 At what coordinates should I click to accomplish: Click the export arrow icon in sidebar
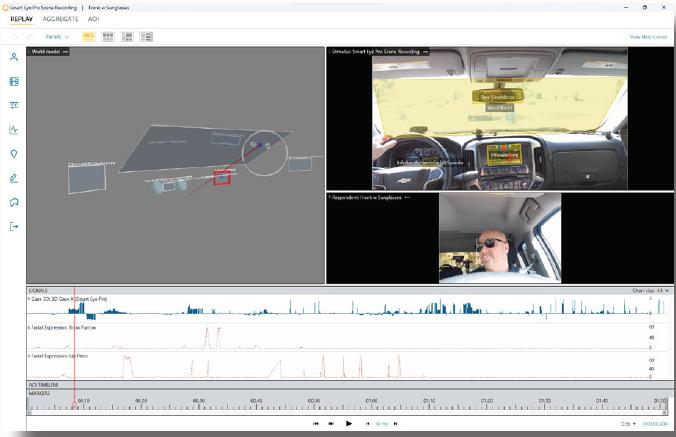click(x=14, y=226)
